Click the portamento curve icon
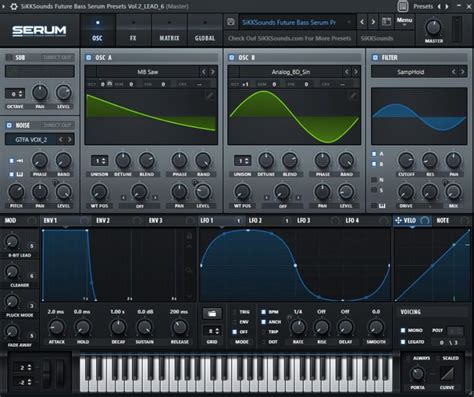Screen dimensions: 474x397 (x=447, y=374)
